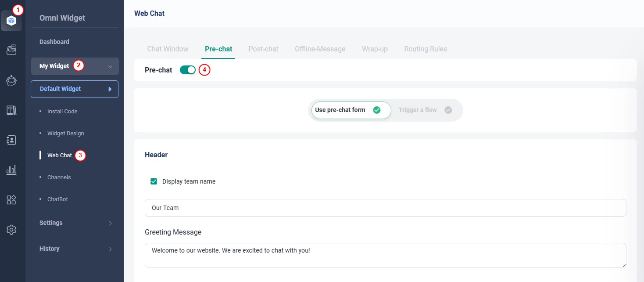The width and height of the screenshot is (644, 282).
Task: Click the Our Team name input field
Action: (385, 208)
